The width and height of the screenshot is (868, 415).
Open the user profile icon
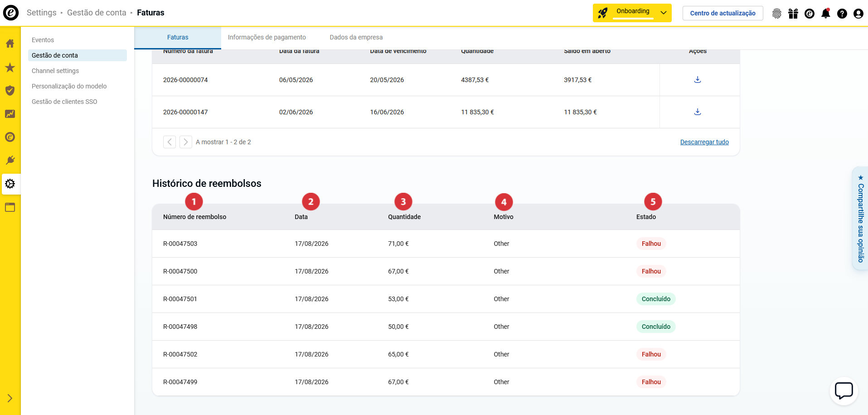click(858, 14)
